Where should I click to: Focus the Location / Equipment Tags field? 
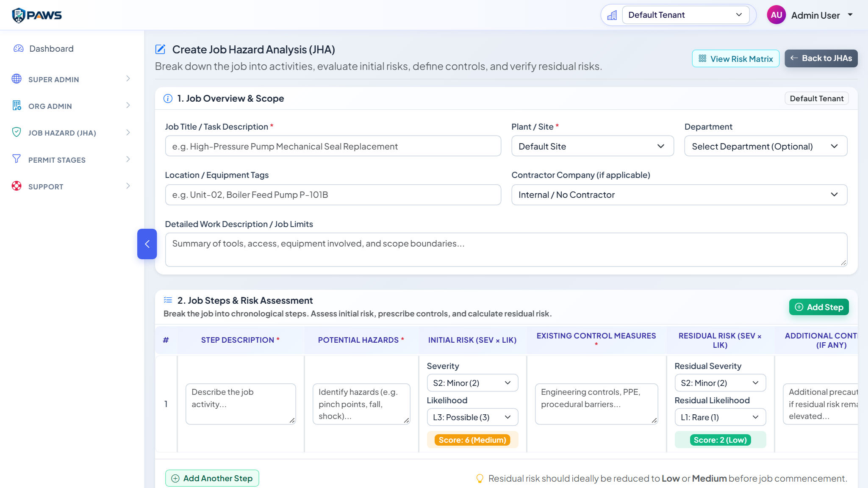(333, 195)
